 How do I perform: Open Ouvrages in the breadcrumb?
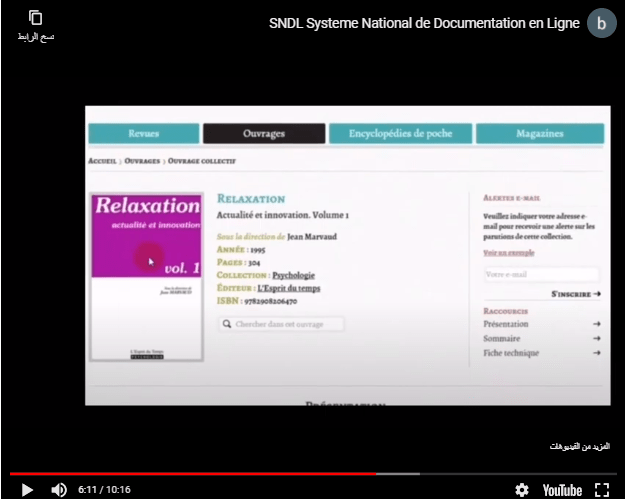pos(142,161)
